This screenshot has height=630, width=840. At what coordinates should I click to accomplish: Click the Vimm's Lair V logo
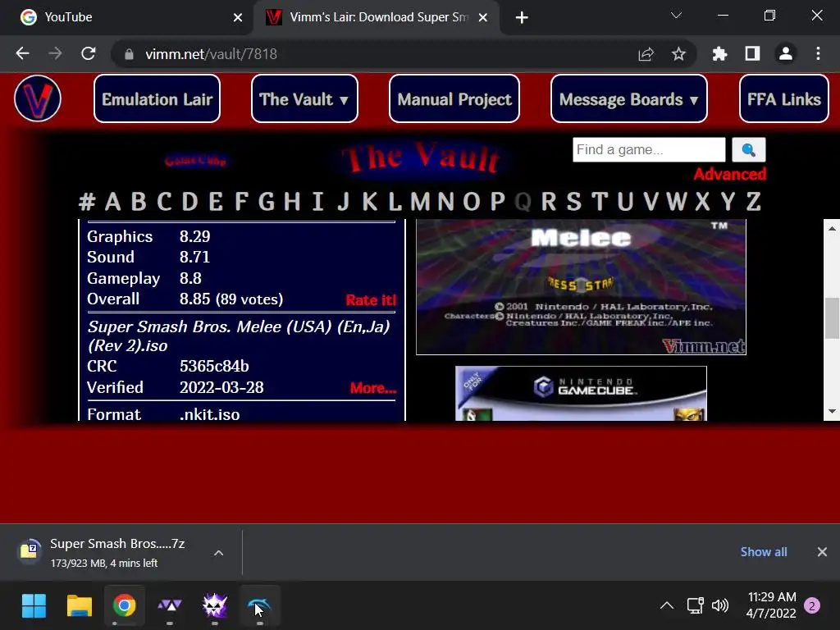click(x=38, y=98)
